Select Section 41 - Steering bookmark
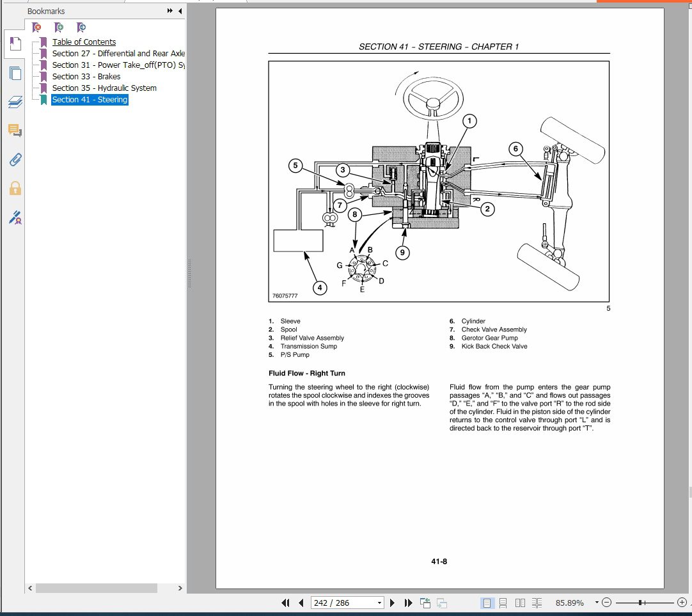The width and height of the screenshot is (692, 616). coord(90,100)
